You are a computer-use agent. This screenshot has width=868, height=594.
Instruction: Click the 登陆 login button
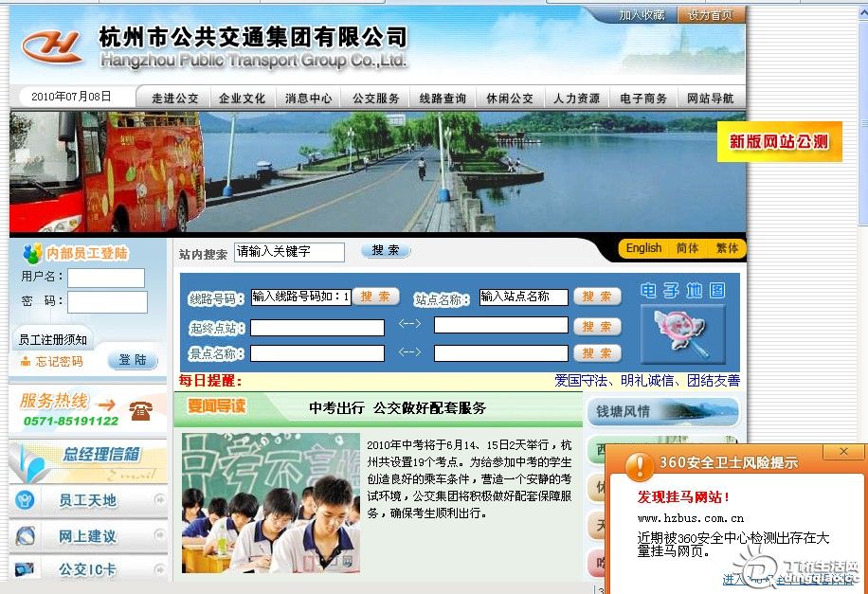[133, 361]
